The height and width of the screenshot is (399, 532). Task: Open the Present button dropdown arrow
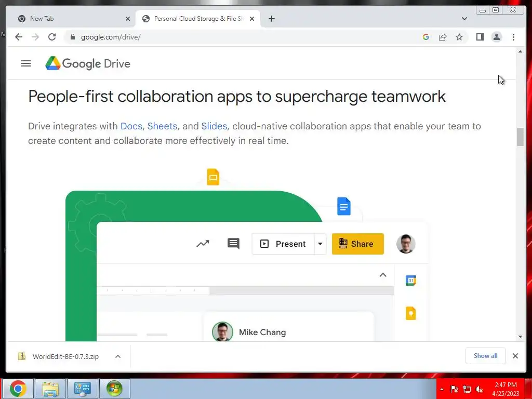pos(320,244)
